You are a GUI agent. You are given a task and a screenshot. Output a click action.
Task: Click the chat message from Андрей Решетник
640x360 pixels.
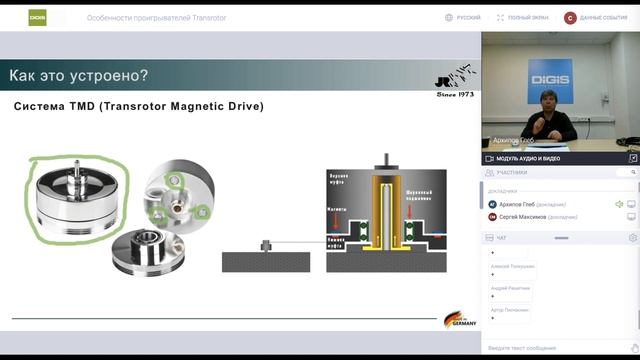[x=510, y=292]
